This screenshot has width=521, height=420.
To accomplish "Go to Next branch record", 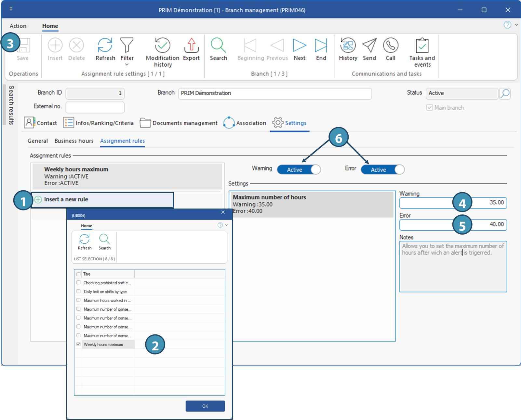I will (299, 46).
